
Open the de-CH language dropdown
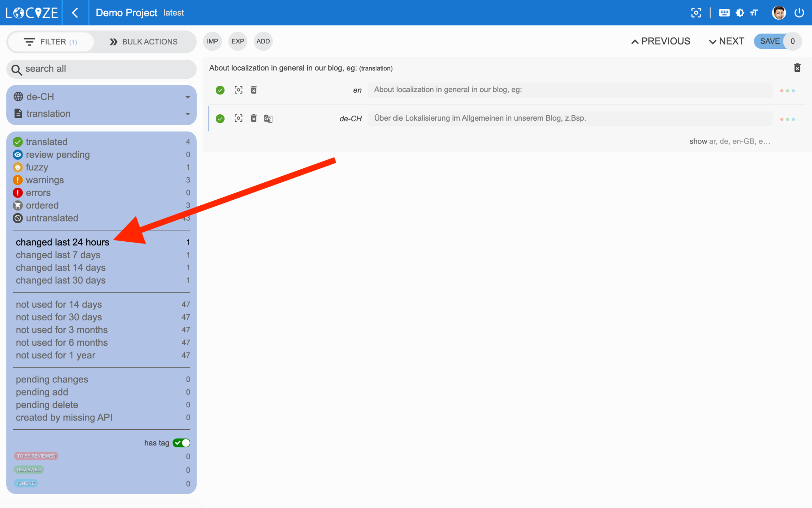(101, 97)
